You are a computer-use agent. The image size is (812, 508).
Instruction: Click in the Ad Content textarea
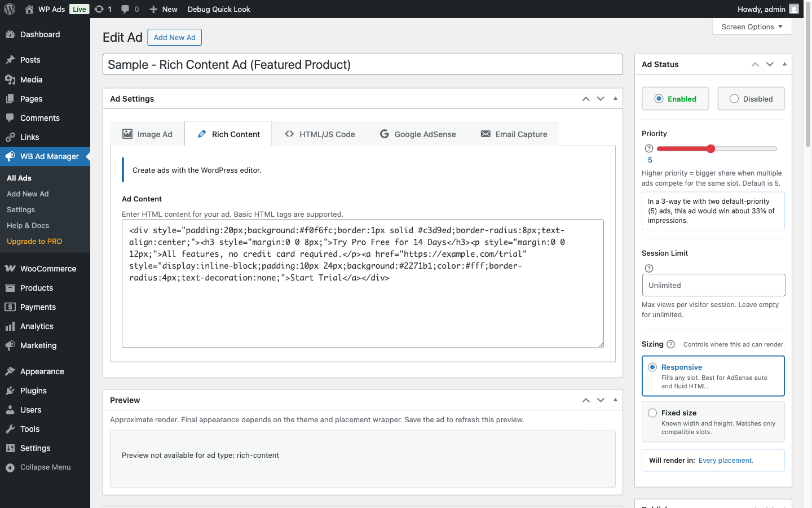point(363,283)
